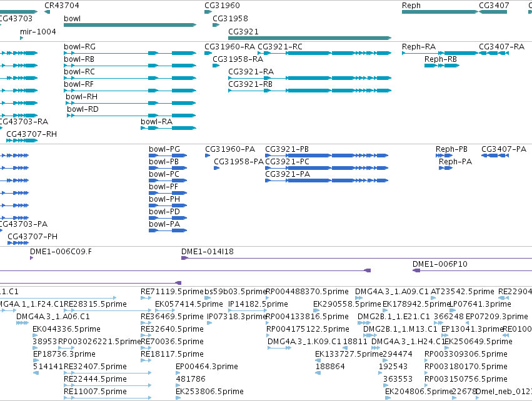Select EST RE32640.5prime
The height and width of the screenshot is (401, 532).
146,335
